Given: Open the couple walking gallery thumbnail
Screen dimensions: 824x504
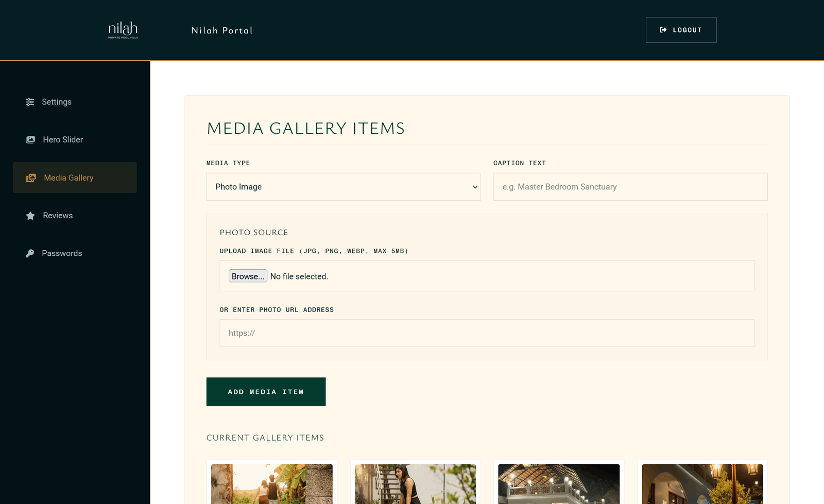Looking at the screenshot, I should pyautogui.click(x=272, y=484).
